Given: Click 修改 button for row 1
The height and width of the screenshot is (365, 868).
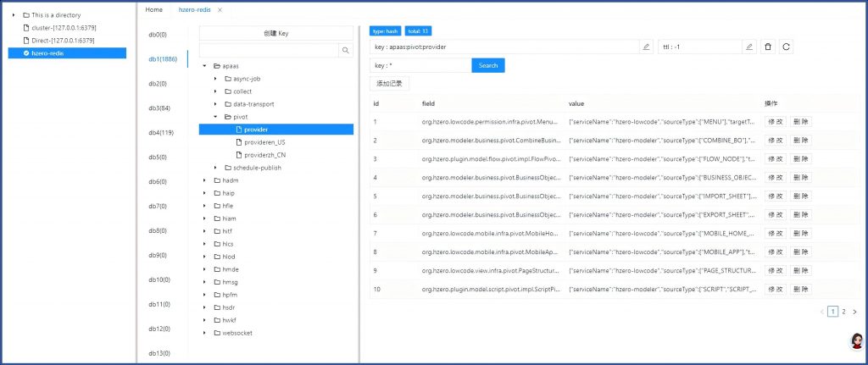Looking at the screenshot, I should click(x=776, y=122).
